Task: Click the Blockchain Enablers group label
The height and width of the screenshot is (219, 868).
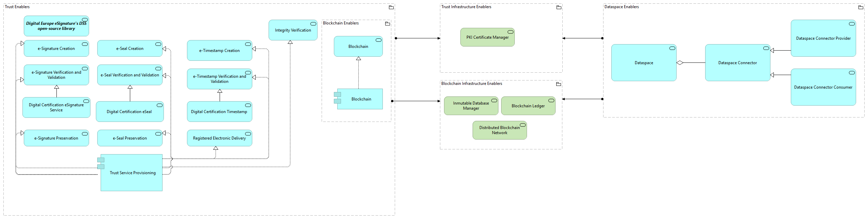Action: 341,23
